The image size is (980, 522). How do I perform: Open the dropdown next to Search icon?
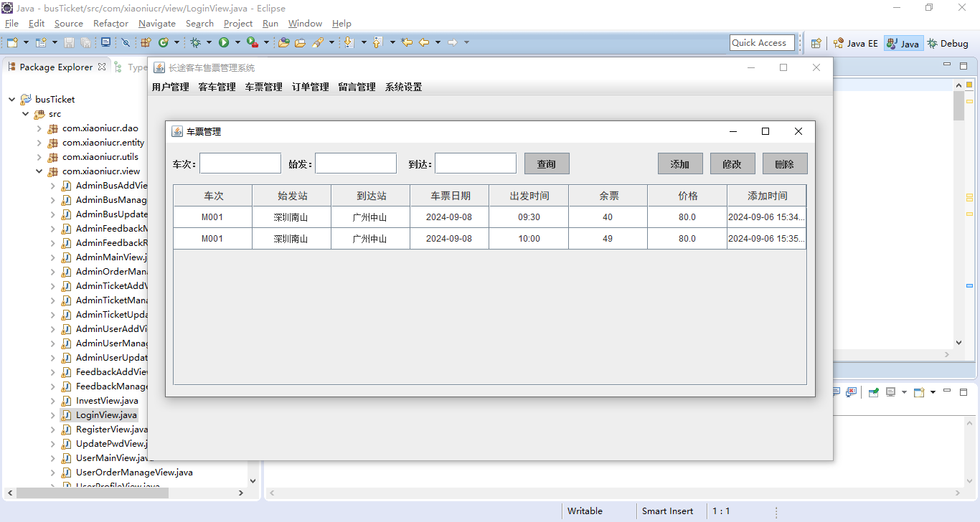pyautogui.click(x=331, y=43)
